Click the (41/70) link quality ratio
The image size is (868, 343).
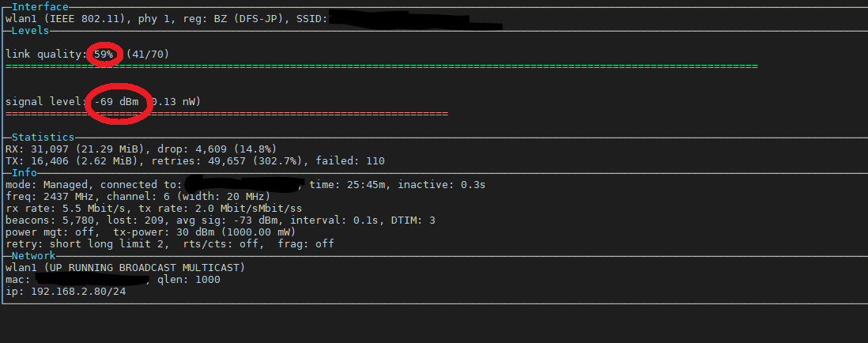coord(148,55)
